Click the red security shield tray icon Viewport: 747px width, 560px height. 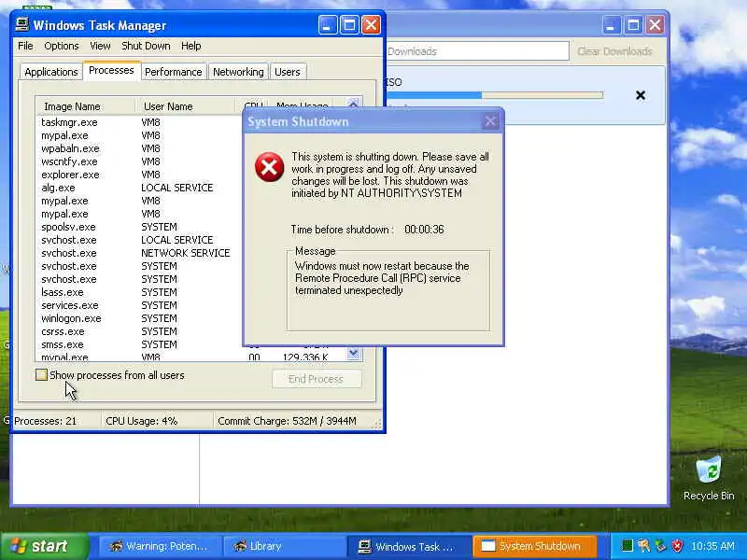tap(677, 546)
